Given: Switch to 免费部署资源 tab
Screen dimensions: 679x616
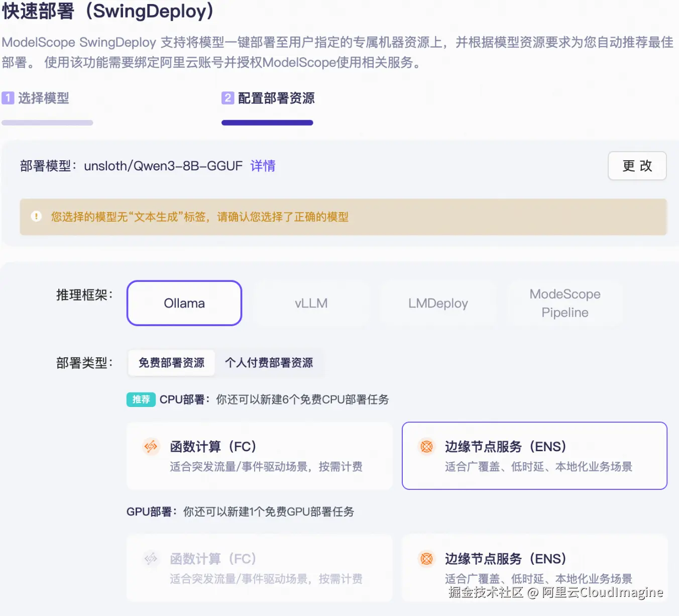Looking at the screenshot, I should 171,363.
